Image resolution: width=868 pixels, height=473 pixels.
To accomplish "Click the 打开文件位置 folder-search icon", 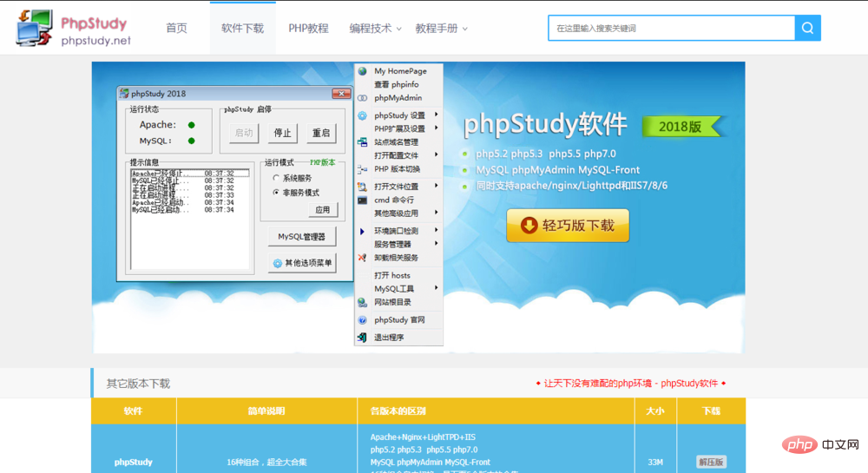I will click(363, 187).
